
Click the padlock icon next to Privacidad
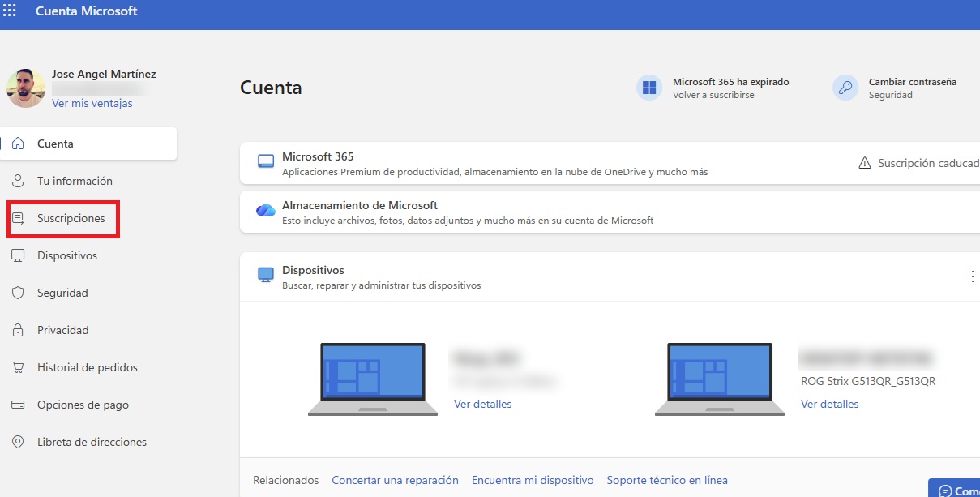pos(18,330)
